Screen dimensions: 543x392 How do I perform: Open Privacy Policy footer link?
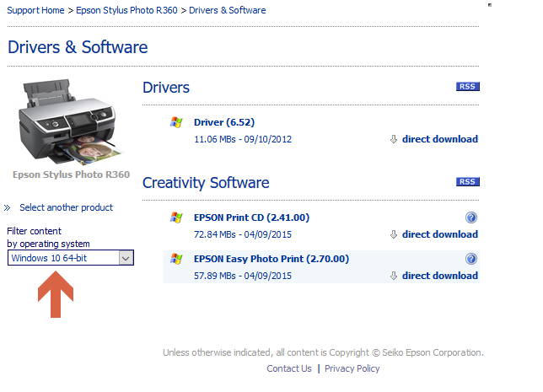352,368
